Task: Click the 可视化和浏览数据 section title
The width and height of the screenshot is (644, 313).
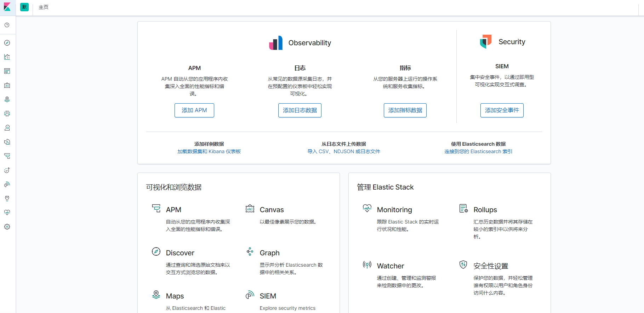Action: [174, 187]
